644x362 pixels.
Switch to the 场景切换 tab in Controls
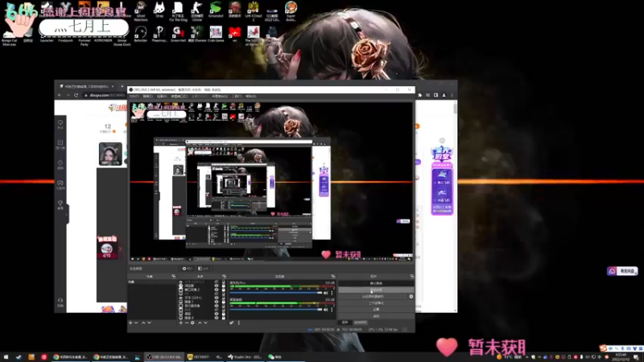coord(360,323)
